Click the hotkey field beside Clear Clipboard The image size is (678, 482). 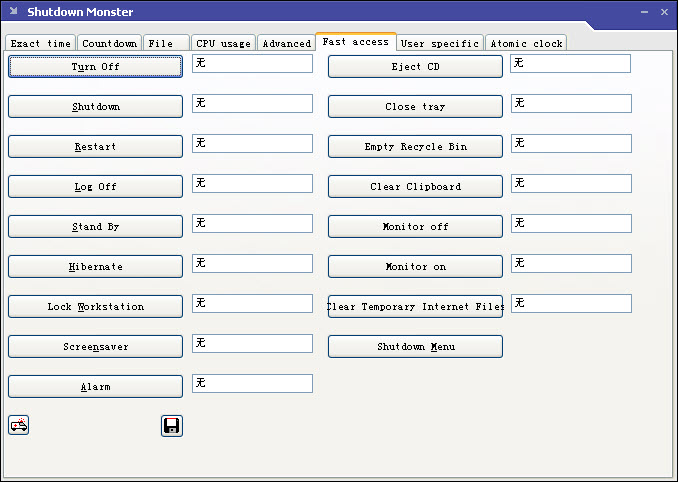(571, 184)
